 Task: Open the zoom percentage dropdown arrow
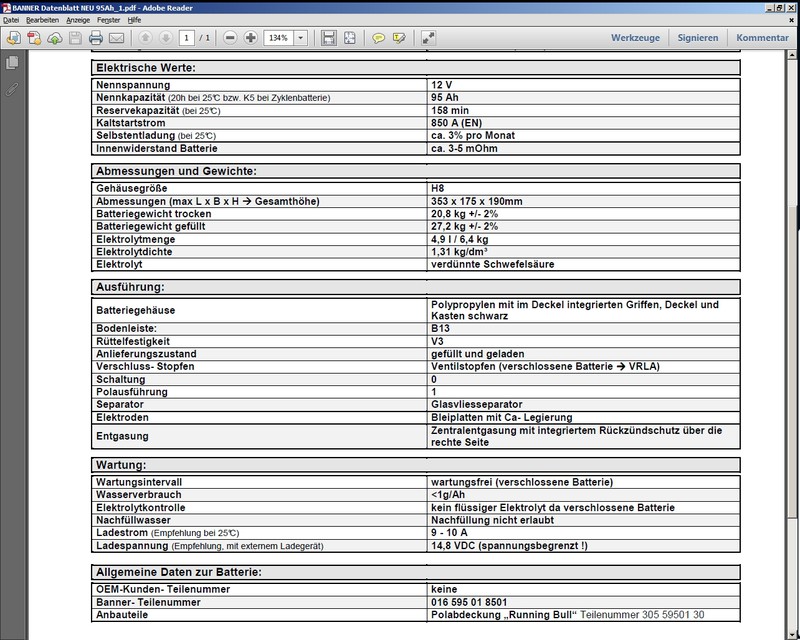(301, 38)
